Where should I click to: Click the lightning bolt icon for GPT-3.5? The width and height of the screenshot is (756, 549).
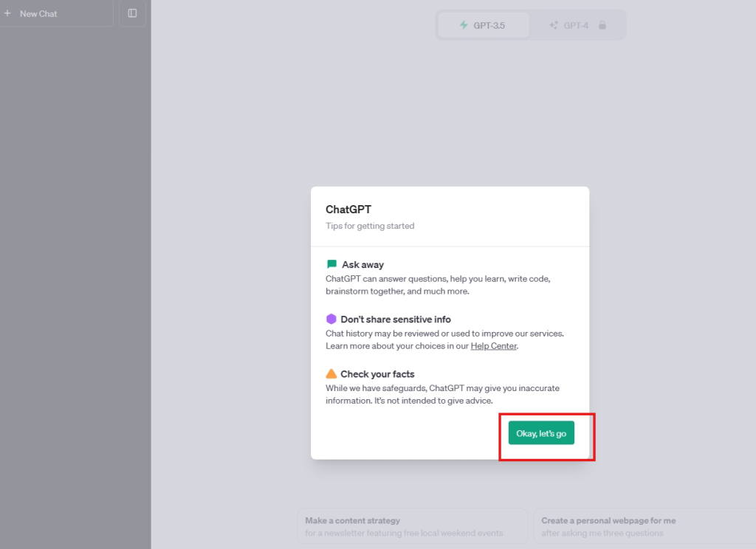[x=464, y=25]
